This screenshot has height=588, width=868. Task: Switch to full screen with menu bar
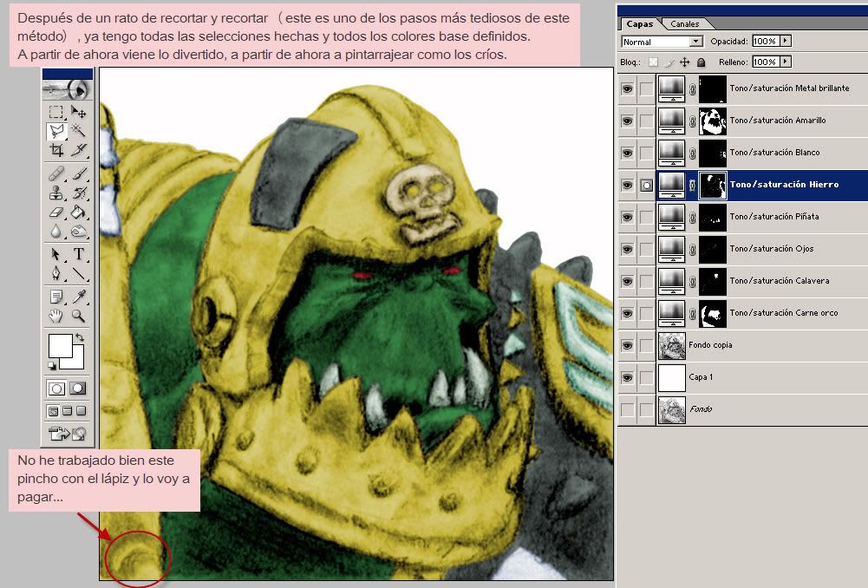click(x=67, y=411)
